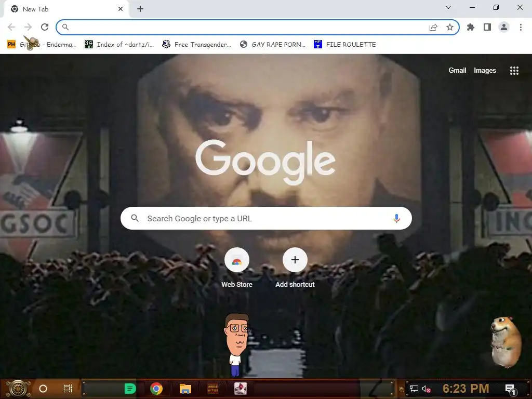Bookmark this tab with the star icon

click(x=450, y=27)
